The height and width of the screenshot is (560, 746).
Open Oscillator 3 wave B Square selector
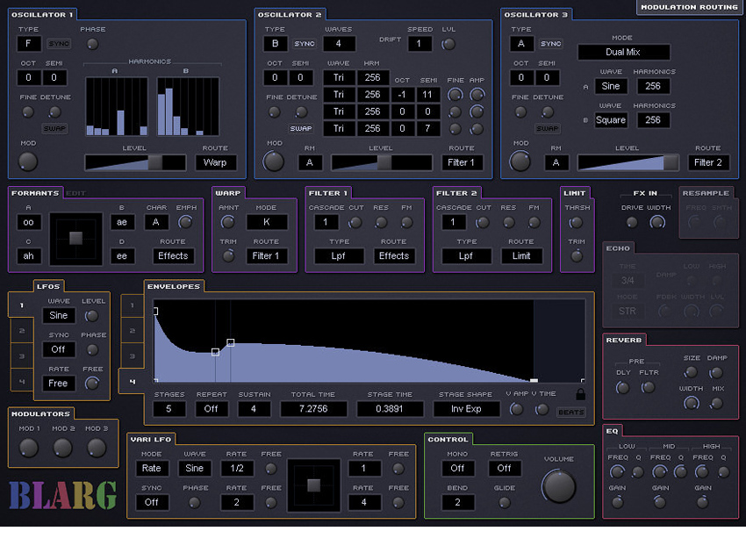[611, 120]
